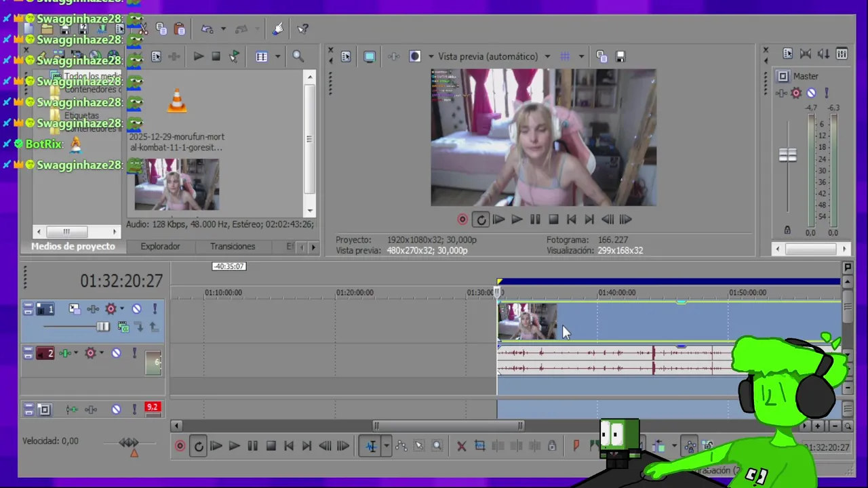
Task: Click the Auto Preview icon in Project Media
Action: point(234,57)
